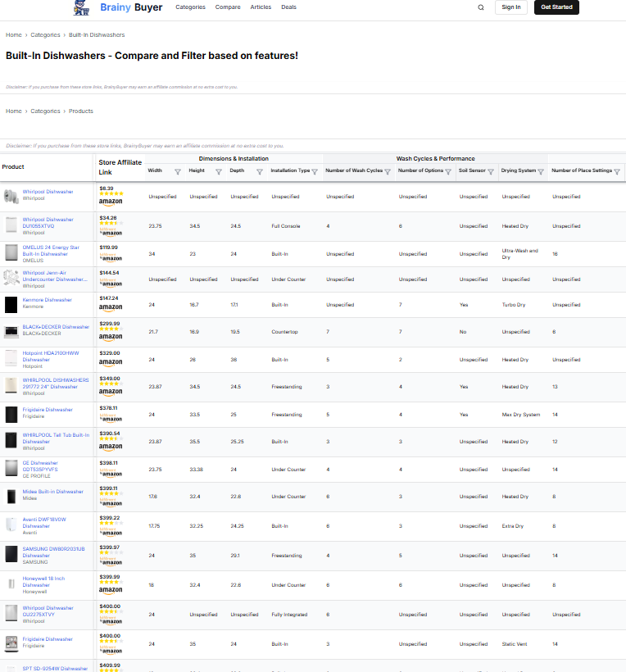Open OMELUS 24 Energy Star dishwasher link
This screenshot has width=626, height=672.
(51, 251)
